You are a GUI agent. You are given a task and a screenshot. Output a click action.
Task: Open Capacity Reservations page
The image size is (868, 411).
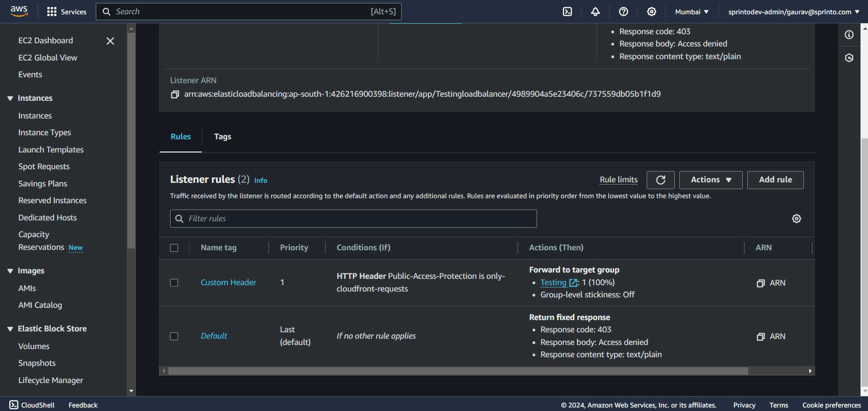[41, 241]
